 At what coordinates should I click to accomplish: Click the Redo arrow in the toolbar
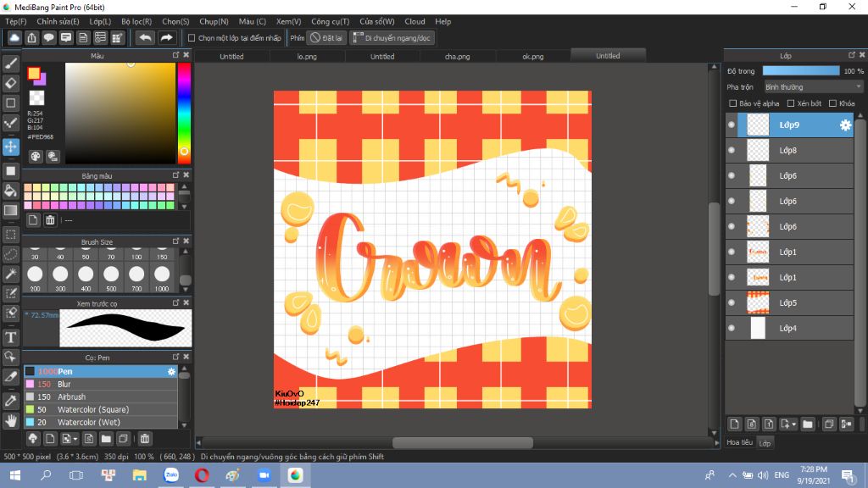tap(166, 37)
